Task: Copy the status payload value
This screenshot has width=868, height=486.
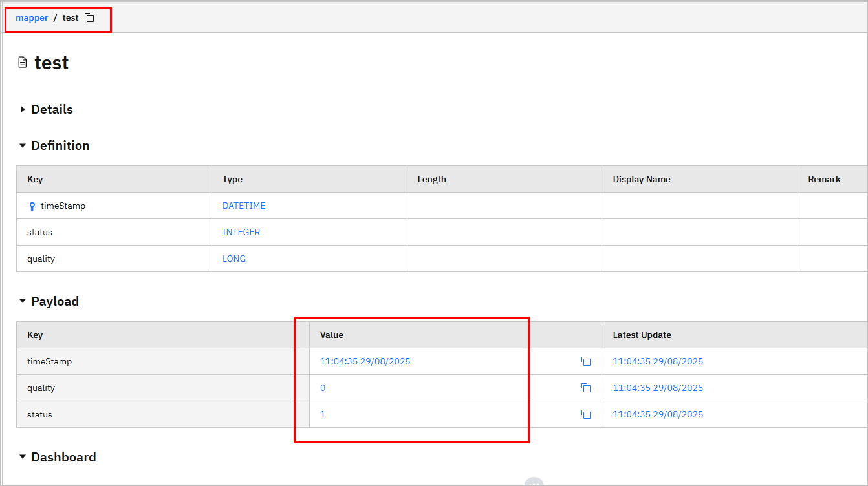Action: pyautogui.click(x=586, y=415)
